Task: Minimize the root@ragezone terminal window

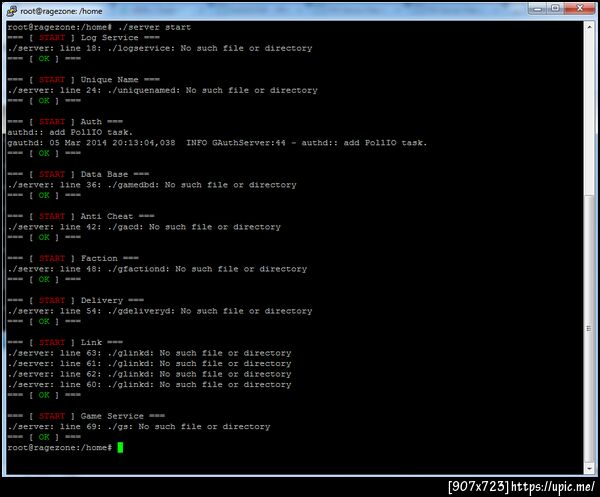Action: [538, 9]
